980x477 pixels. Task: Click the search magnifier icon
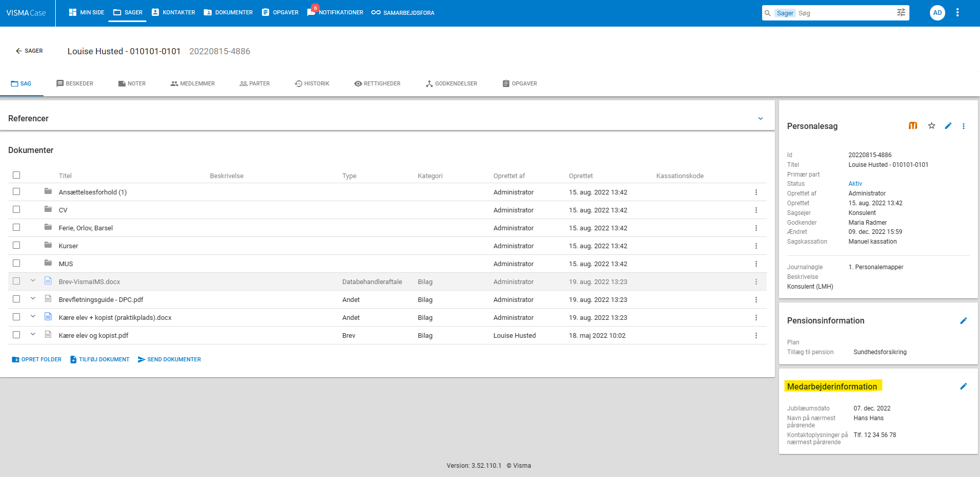tap(768, 13)
